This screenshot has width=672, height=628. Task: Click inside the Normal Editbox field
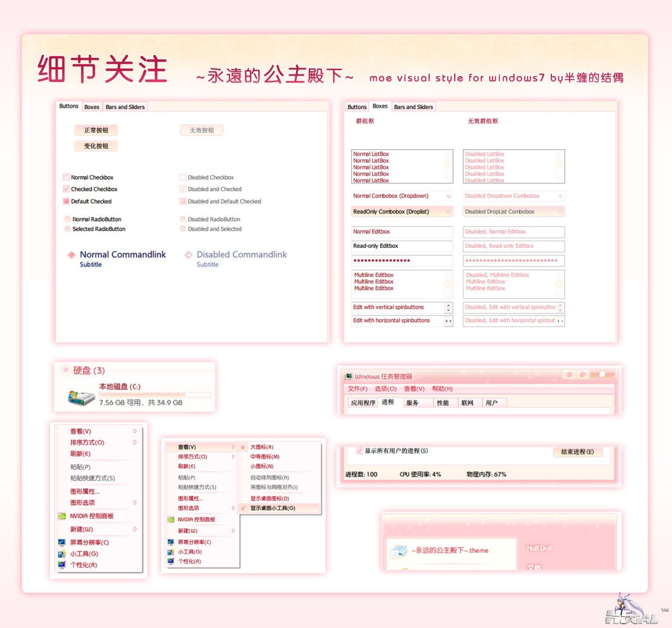coord(402,232)
